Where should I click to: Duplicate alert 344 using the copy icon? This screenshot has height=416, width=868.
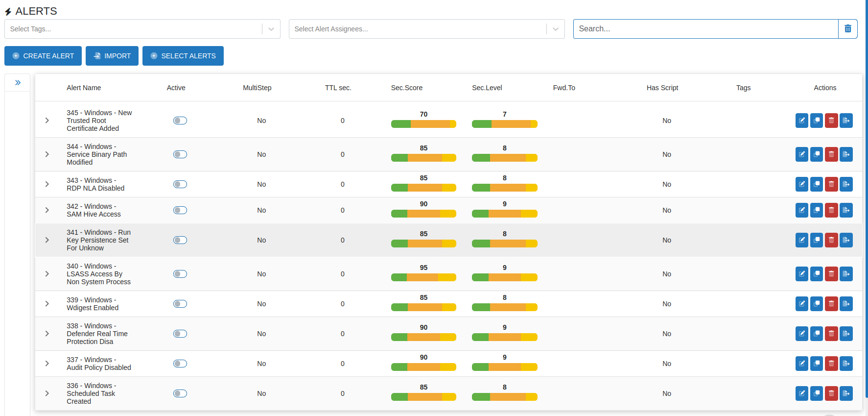click(816, 154)
